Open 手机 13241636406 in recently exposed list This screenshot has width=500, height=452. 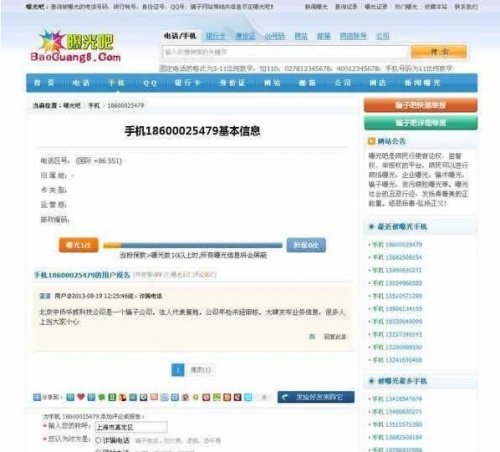397,360
